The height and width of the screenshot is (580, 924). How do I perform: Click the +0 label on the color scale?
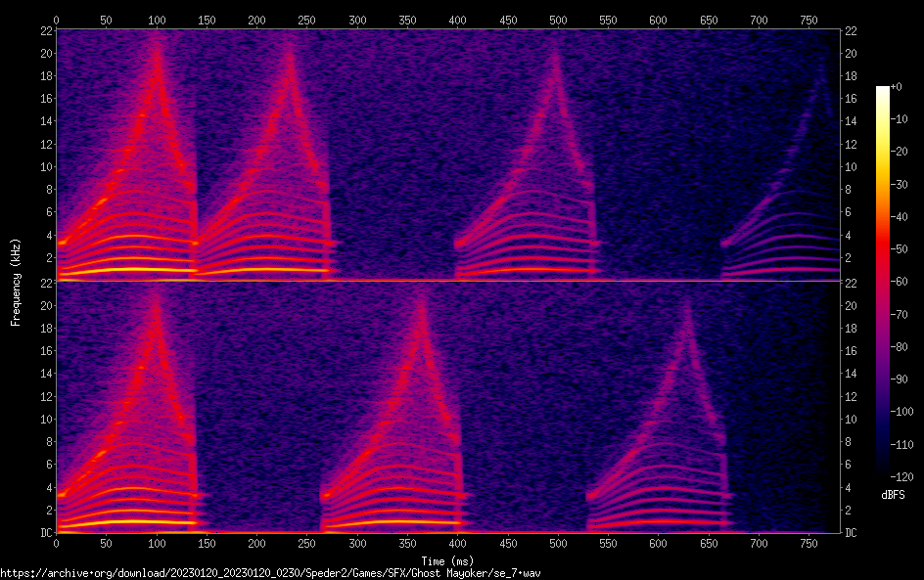point(898,87)
